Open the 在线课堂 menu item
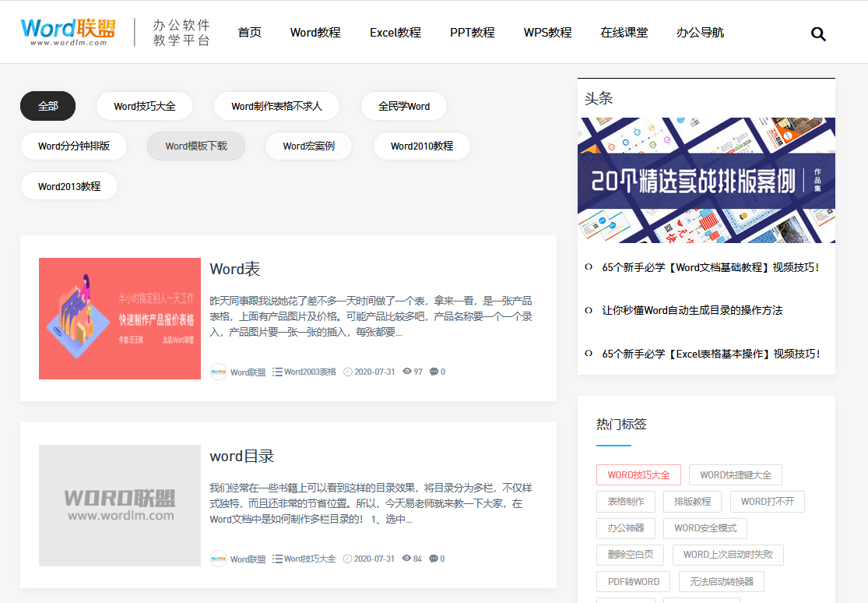The height and width of the screenshot is (603, 868). [x=624, y=33]
